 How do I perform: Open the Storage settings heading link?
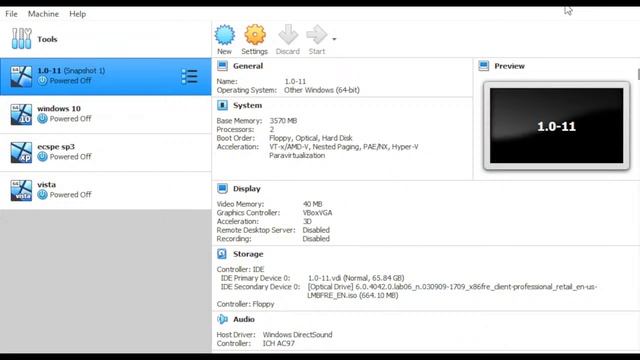pyautogui.click(x=248, y=254)
